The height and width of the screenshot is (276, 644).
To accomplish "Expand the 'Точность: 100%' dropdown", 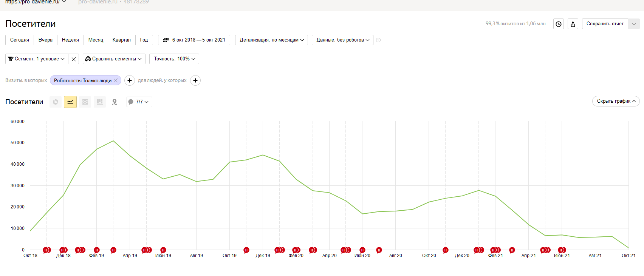I will 174,59.
